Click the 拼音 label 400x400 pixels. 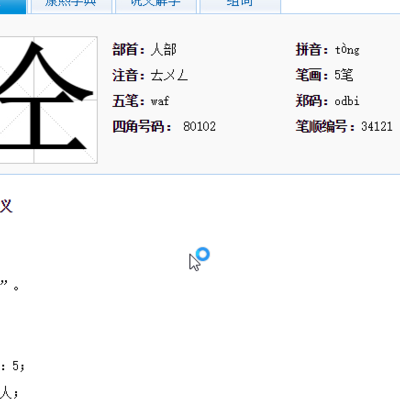(x=308, y=50)
